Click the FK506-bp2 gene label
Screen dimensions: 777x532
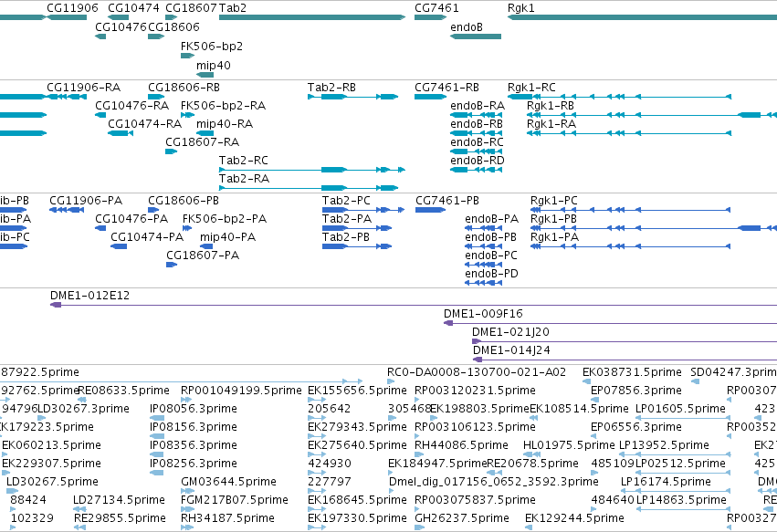(212, 46)
